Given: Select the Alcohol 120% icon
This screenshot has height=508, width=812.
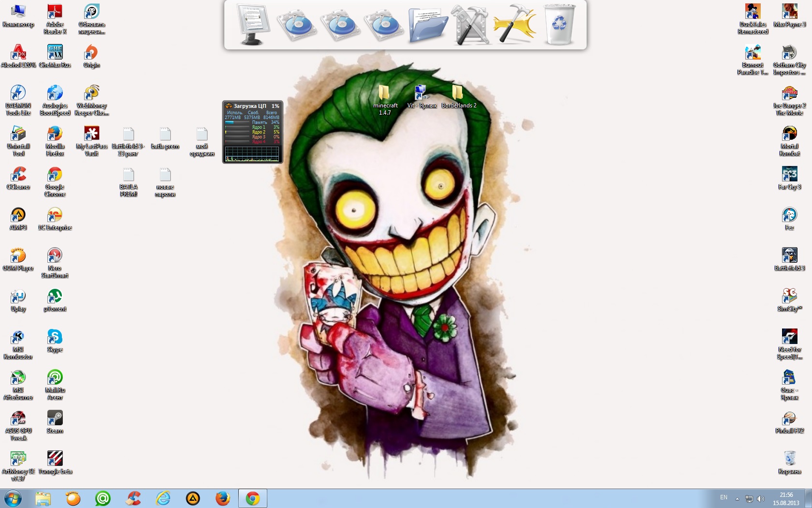Looking at the screenshot, I should [18, 56].
